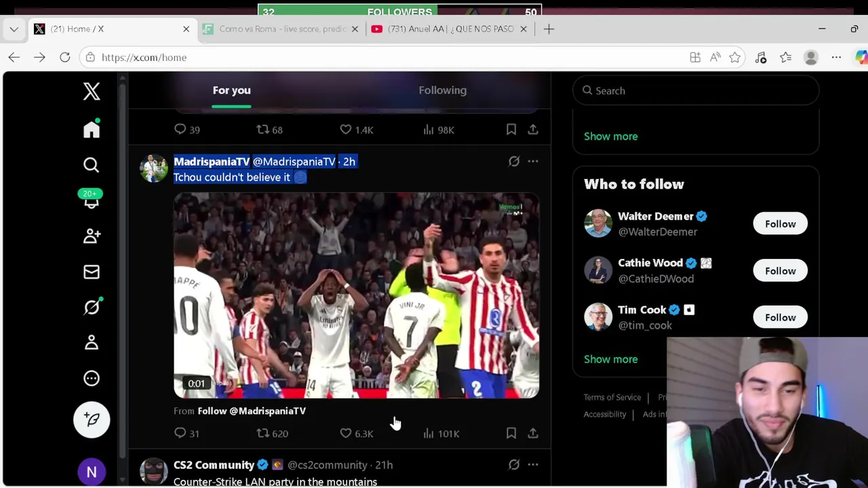Switch to Anuel AA YouTube browser tab
The width and height of the screenshot is (868, 488).
tap(450, 29)
